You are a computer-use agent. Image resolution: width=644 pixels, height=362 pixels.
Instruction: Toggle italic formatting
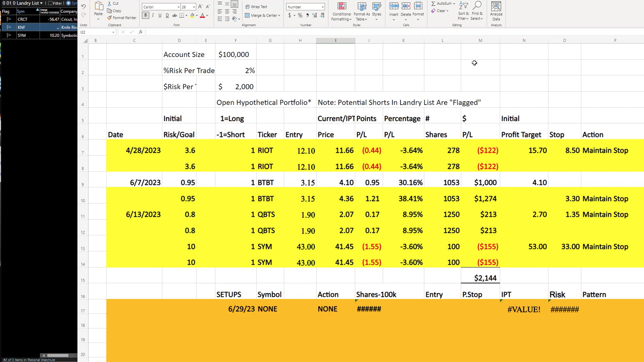point(153,15)
